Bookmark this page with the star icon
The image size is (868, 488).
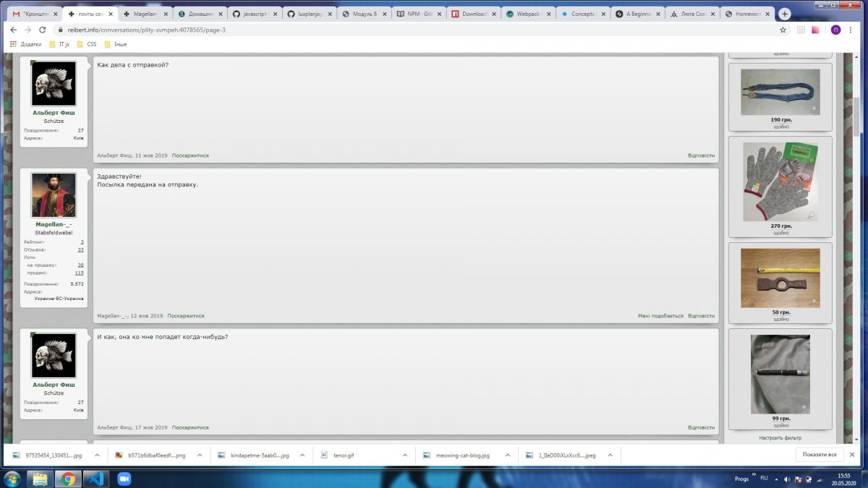coord(783,30)
